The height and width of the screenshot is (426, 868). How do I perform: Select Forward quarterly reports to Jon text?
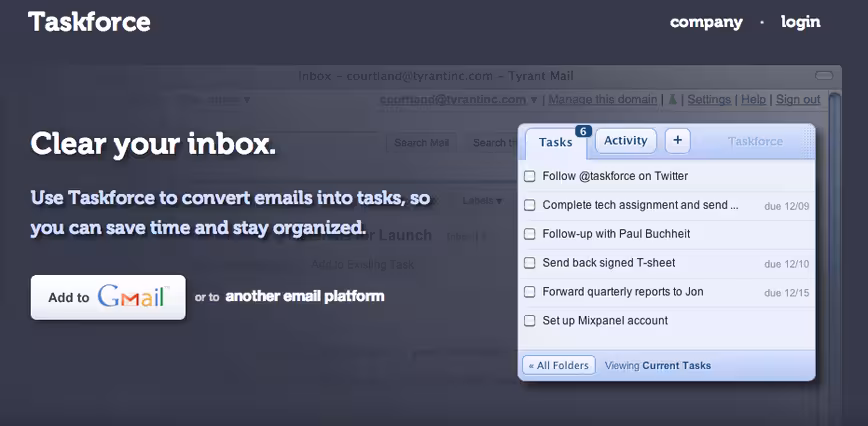(x=623, y=292)
